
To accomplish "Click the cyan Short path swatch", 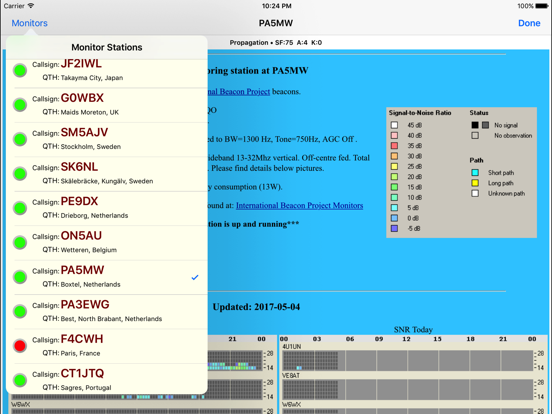I will click(475, 172).
